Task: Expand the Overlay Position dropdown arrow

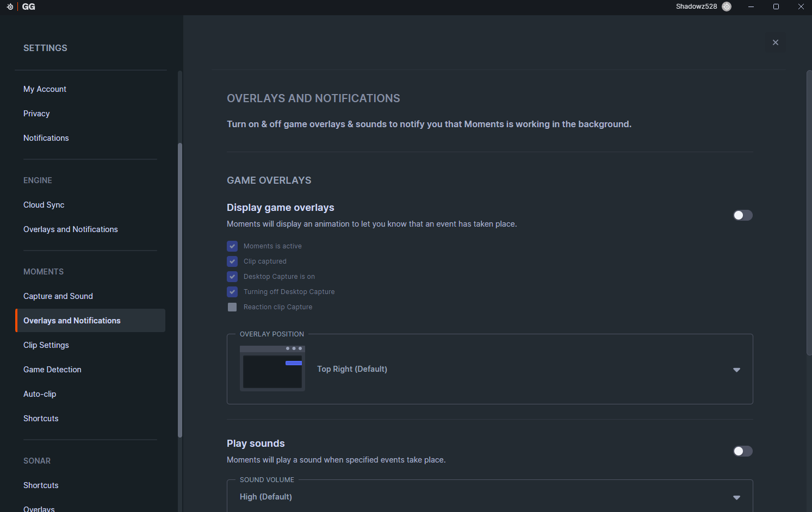Action: [x=736, y=370]
